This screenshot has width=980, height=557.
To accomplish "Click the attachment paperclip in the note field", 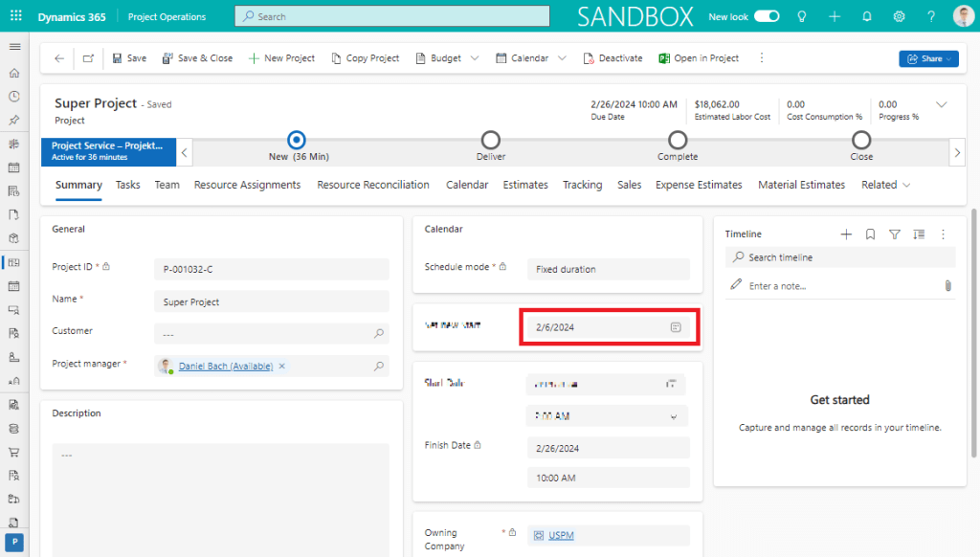I will coord(947,285).
